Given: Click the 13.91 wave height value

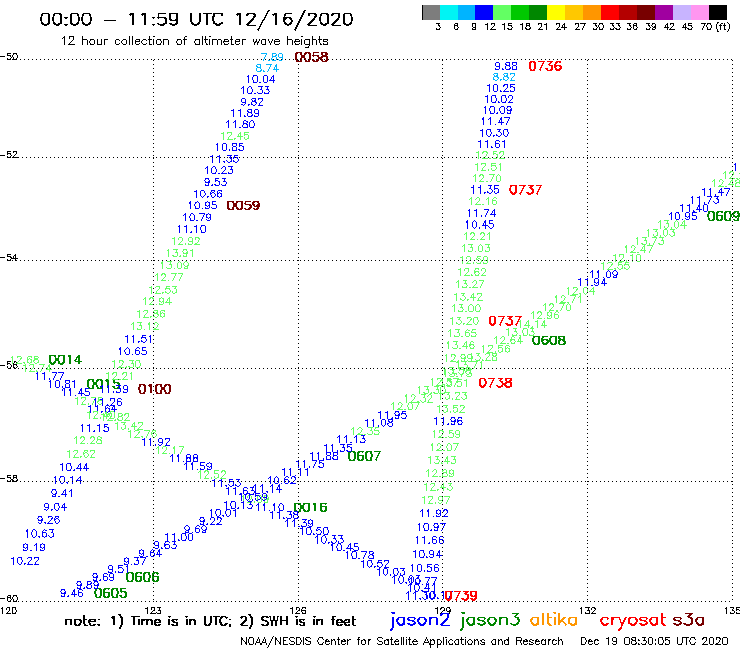Looking at the screenshot, I should 180,253.
